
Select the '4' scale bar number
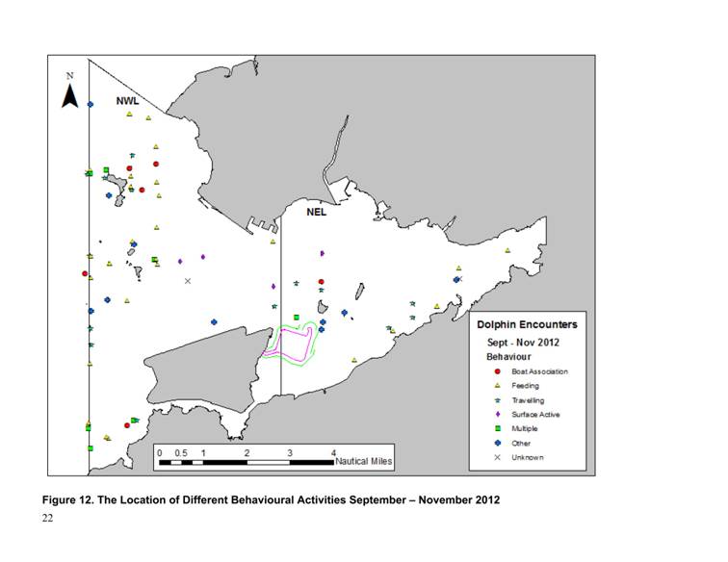pyautogui.click(x=333, y=453)
